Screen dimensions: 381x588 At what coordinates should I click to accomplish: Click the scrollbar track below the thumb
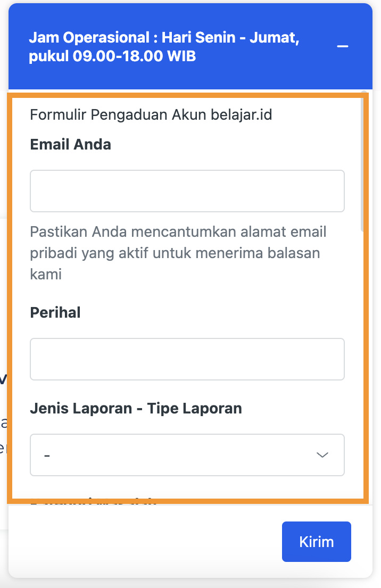click(363, 372)
